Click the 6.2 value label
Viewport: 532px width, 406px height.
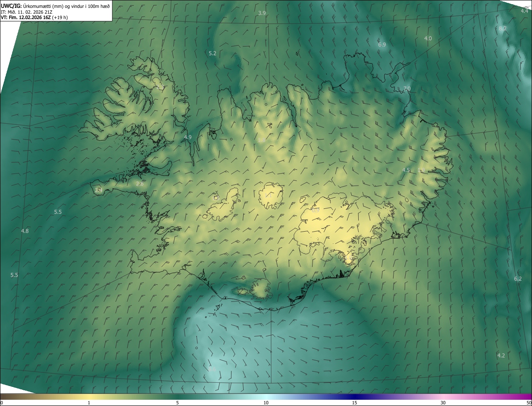(x=517, y=279)
